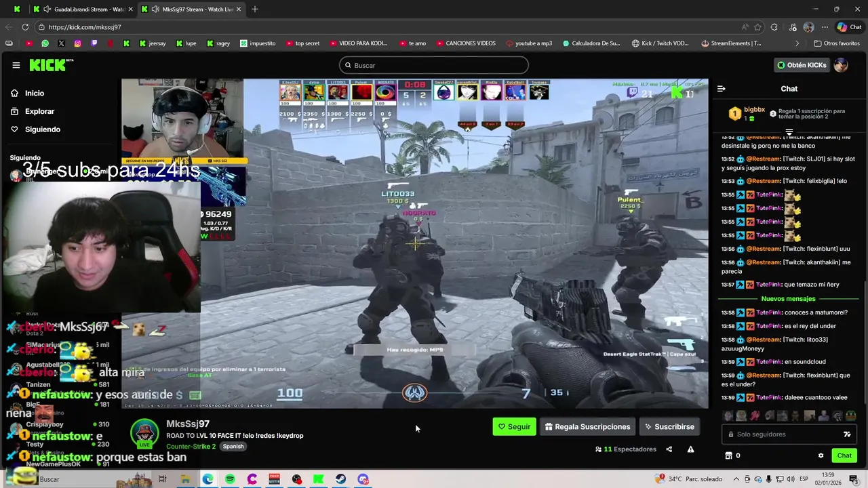The width and height of the screenshot is (868, 488).
Task: Open the jeersay bookmark
Action: pos(153,43)
